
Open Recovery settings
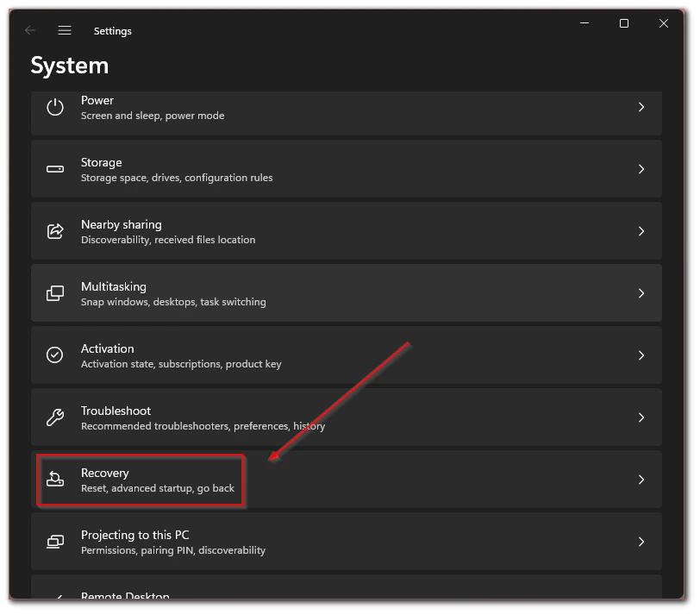tap(347, 480)
